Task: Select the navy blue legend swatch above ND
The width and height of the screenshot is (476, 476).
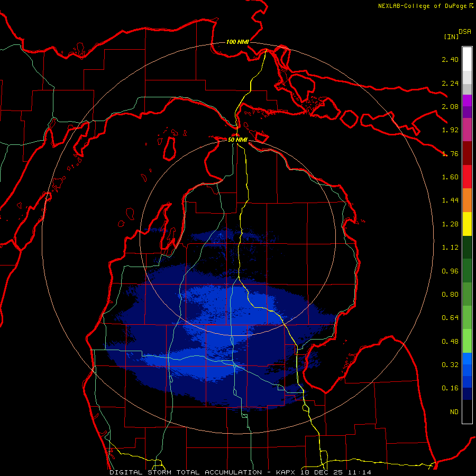Action: coord(467,393)
